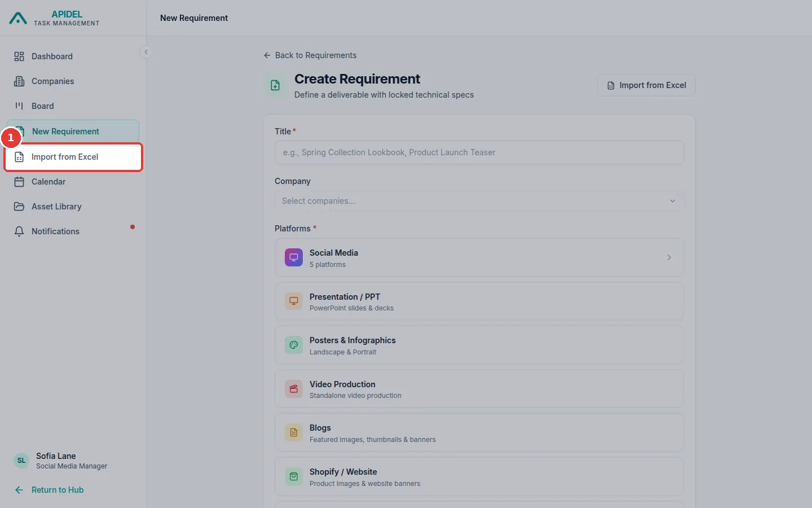Open the Dashboard menu item
The width and height of the screenshot is (812, 508).
coord(73,56)
